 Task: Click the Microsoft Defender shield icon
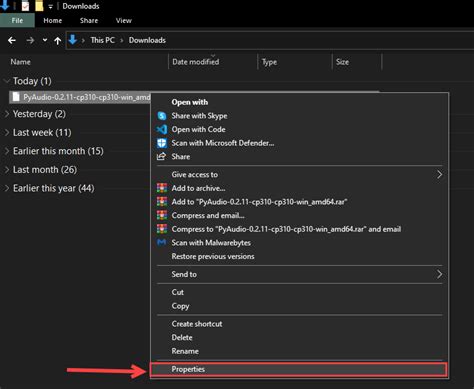tap(162, 143)
